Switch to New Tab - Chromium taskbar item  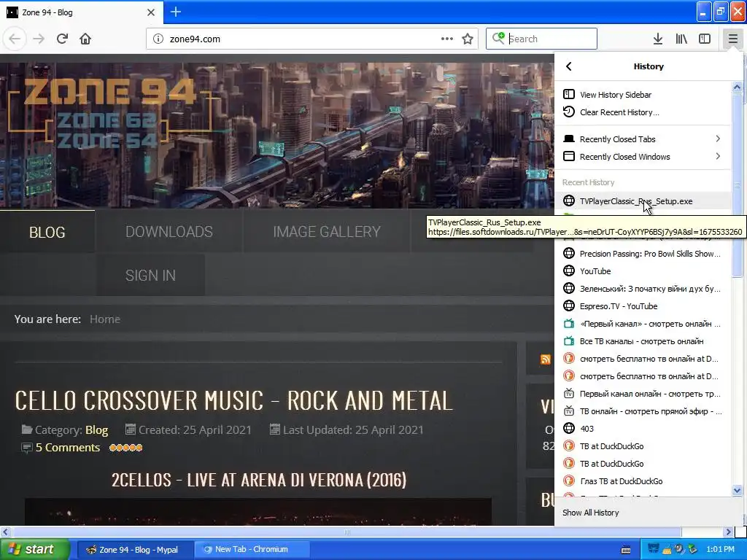252,550
